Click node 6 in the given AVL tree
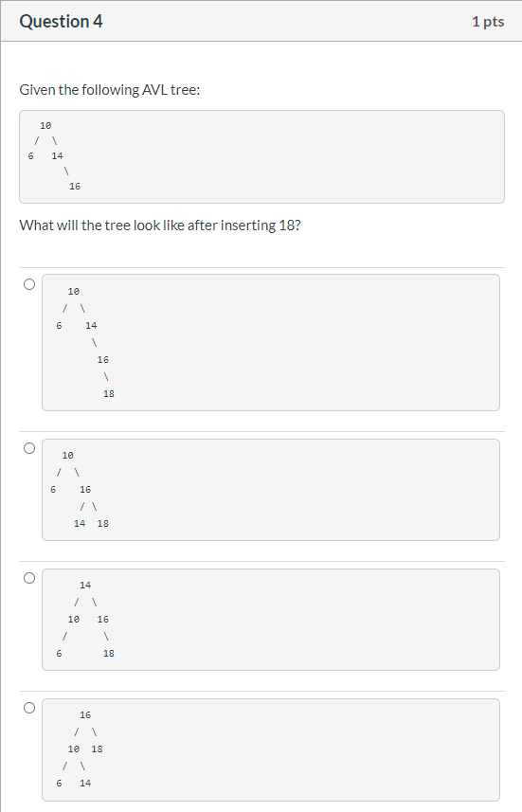This screenshot has width=522, height=812. coord(30,156)
